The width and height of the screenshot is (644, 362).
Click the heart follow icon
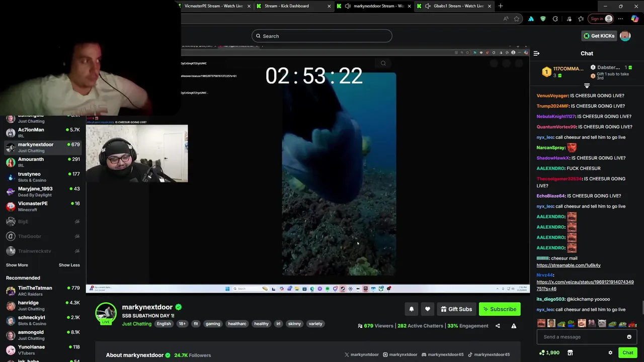[428, 309]
